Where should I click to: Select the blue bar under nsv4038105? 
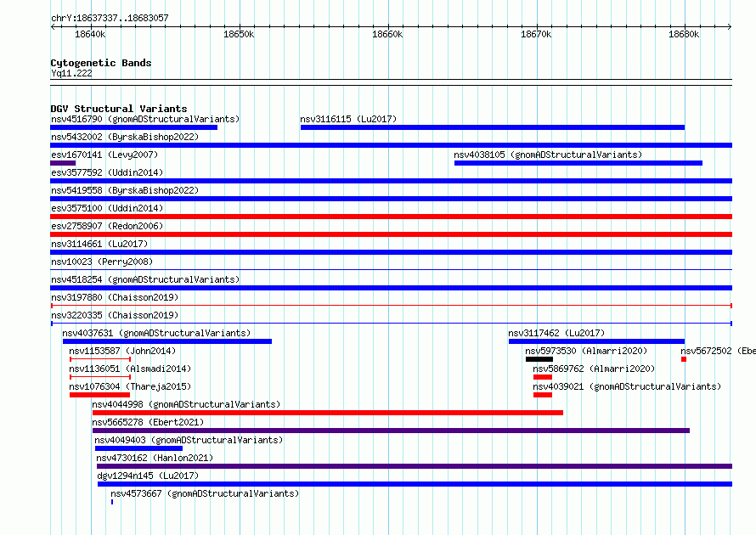point(578,163)
